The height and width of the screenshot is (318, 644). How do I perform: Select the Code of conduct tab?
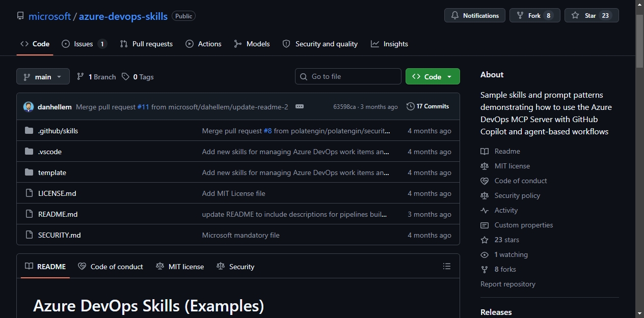pyautogui.click(x=111, y=267)
